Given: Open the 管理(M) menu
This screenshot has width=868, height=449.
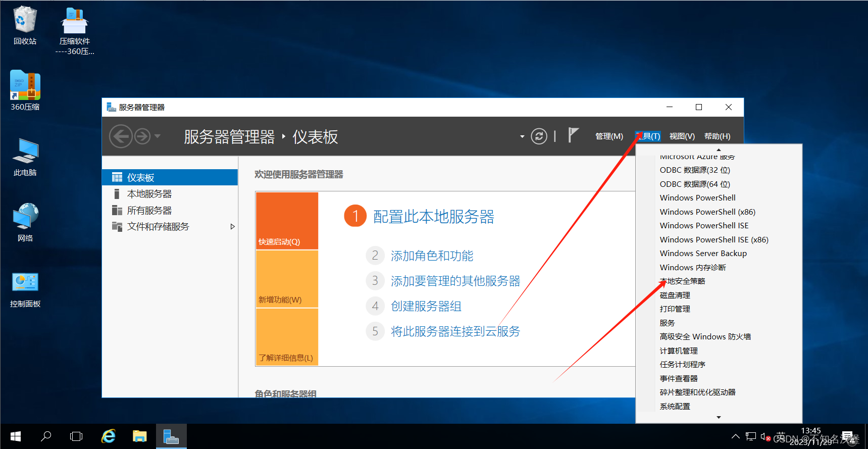Looking at the screenshot, I should pyautogui.click(x=609, y=136).
